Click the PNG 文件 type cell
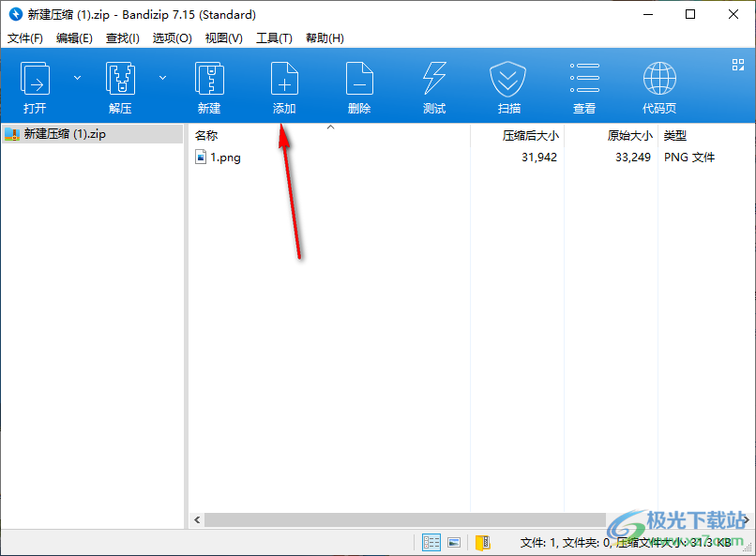The width and height of the screenshot is (756, 556). [689, 158]
